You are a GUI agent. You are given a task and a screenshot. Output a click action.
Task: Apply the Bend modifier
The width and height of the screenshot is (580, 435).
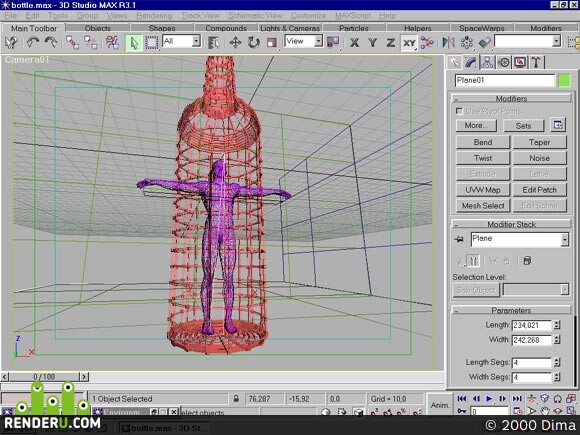[x=483, y=142]
